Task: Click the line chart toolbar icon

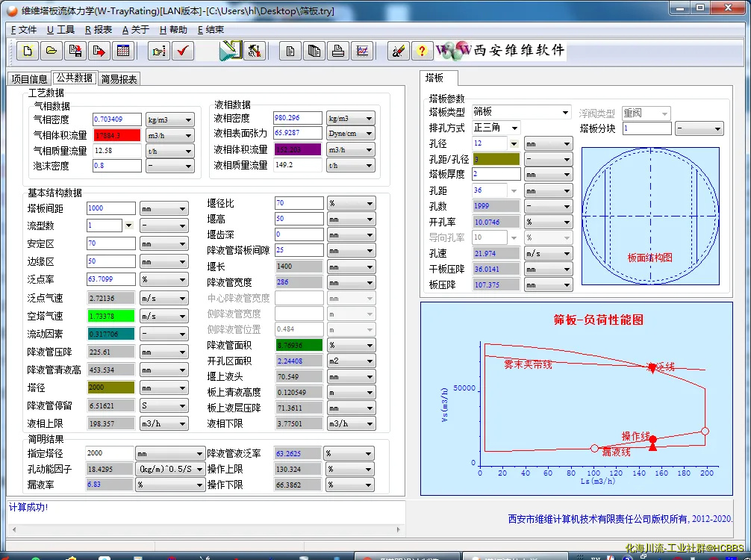Action: click(362, 51)
